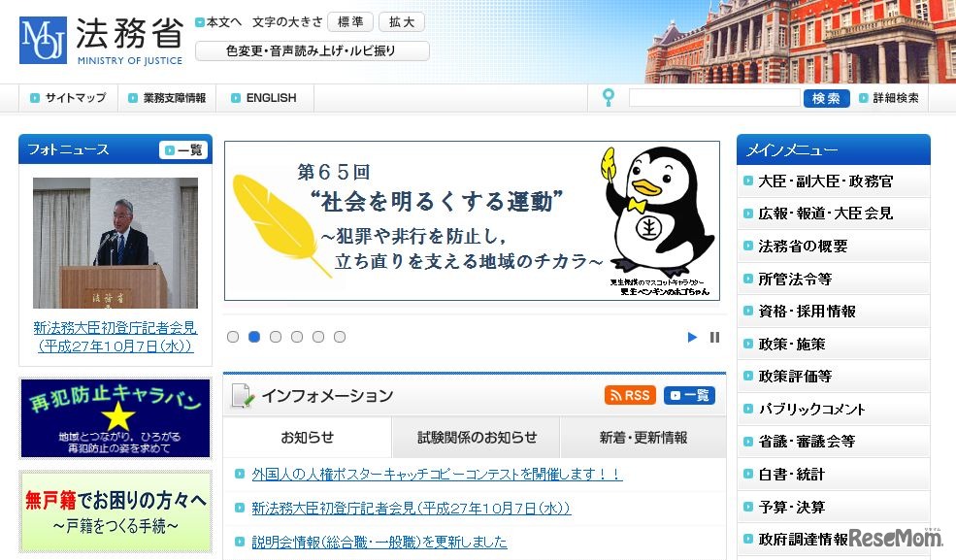Enable the 拡大 large font size setting
This screenshot has width=956, height=560.
coord(401,21)
